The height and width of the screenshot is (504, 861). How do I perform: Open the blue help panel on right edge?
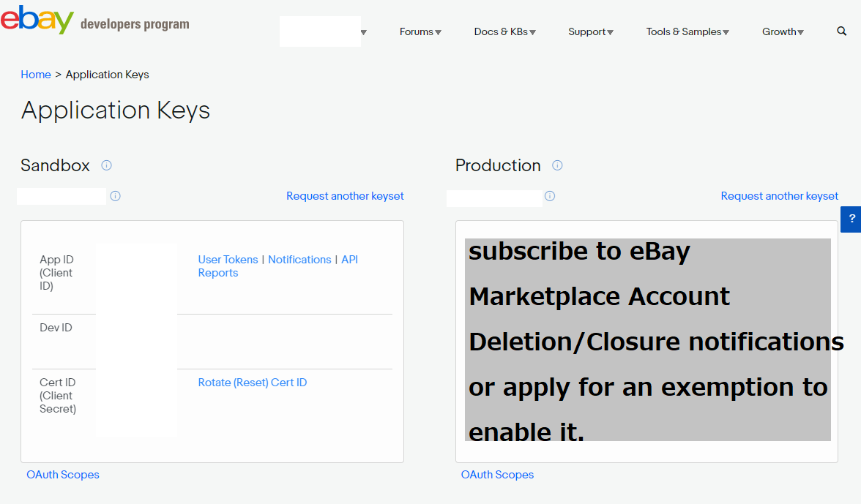click(851, 219)
